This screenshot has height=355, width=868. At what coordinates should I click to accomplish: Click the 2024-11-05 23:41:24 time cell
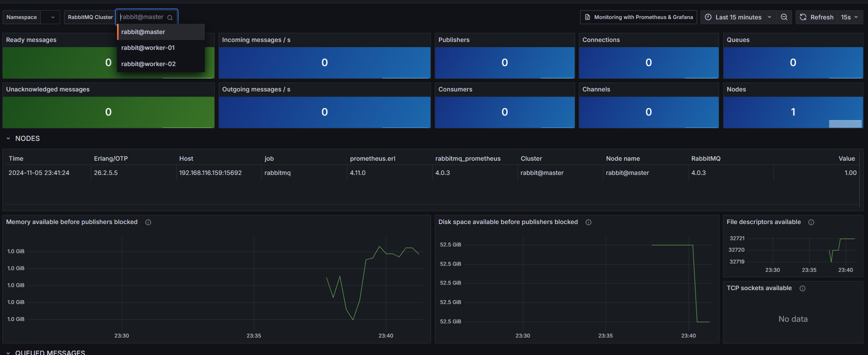point(39,173)
